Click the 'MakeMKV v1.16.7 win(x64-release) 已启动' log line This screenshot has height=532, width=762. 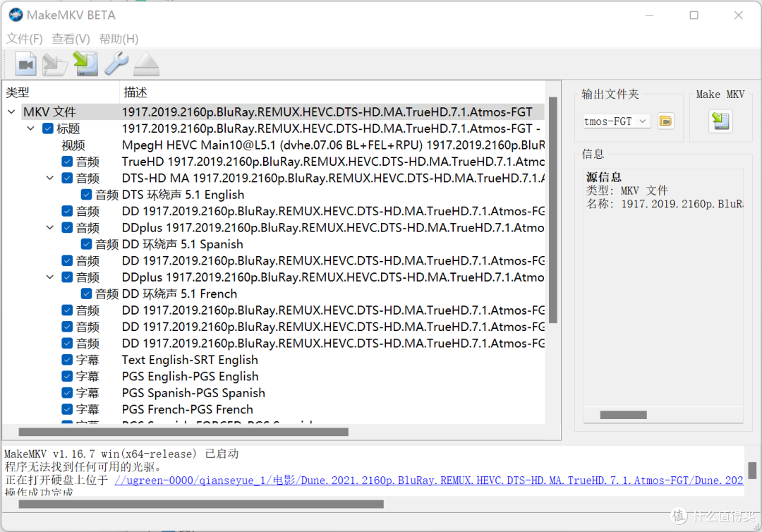(x=121, y=454)
